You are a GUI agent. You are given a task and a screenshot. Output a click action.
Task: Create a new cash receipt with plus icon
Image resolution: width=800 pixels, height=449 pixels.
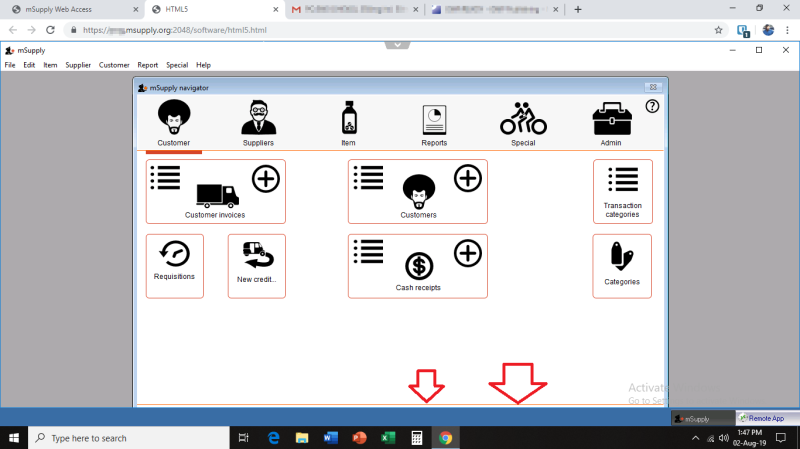pos(468,253)
